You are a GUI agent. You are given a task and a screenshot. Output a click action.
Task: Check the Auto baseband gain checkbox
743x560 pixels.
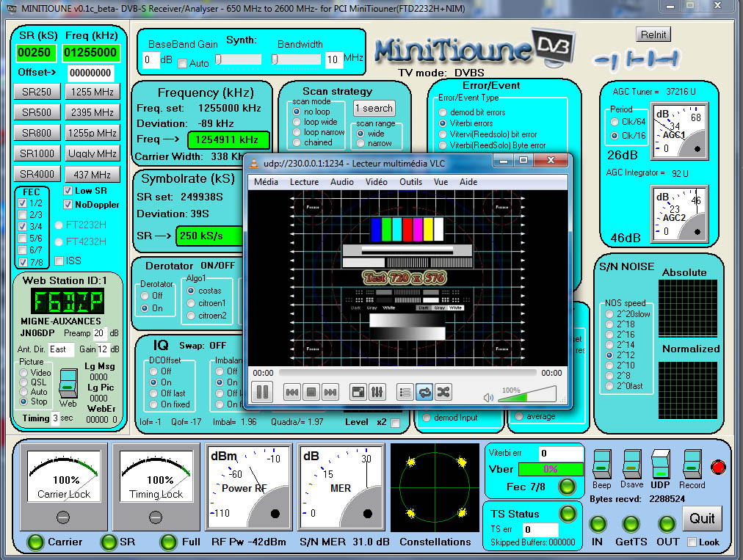click(182, 63)
